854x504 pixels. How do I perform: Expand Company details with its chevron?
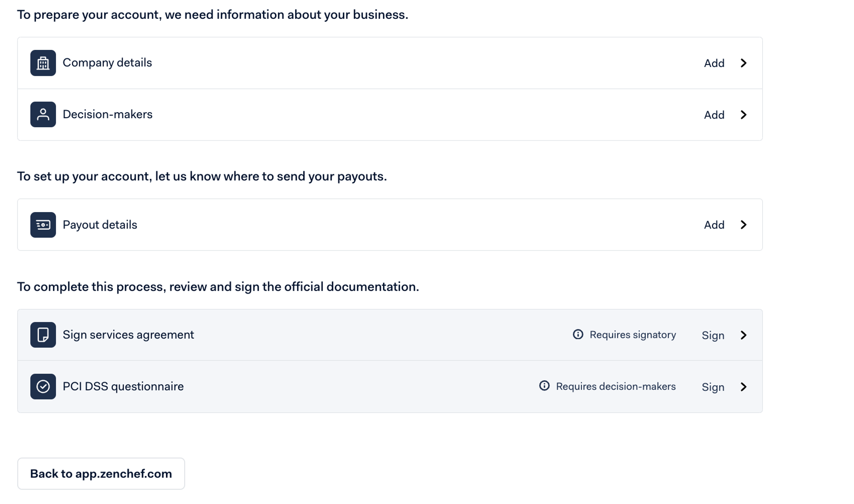(x=743, y=63)
